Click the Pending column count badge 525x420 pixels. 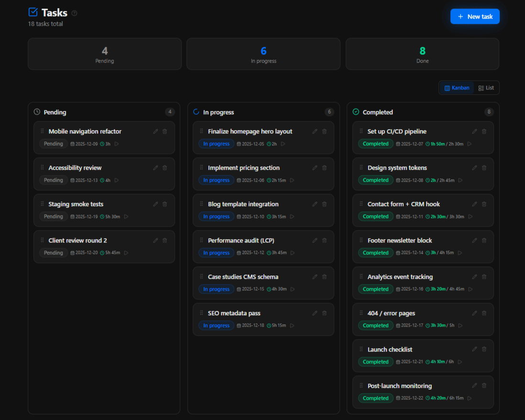click(x=170, y=112)
